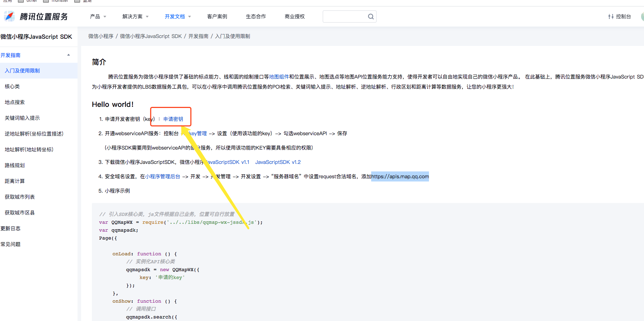
Task: Click 微信小程序 in the breadcrumb
Action: (101, 36)
